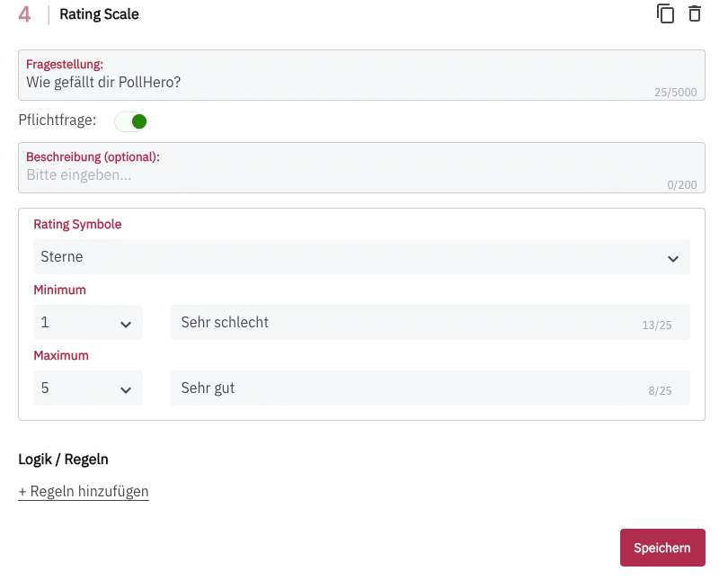Edit the Fragestellung text field
This screenshot has height=580, width=728.
[360, 83]
